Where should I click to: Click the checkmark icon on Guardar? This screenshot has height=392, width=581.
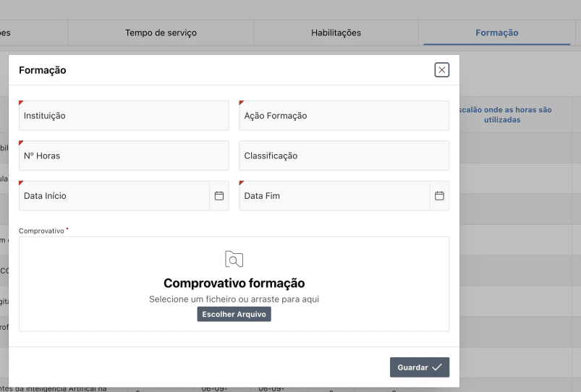pyautogui.click(x=437, y=367)
